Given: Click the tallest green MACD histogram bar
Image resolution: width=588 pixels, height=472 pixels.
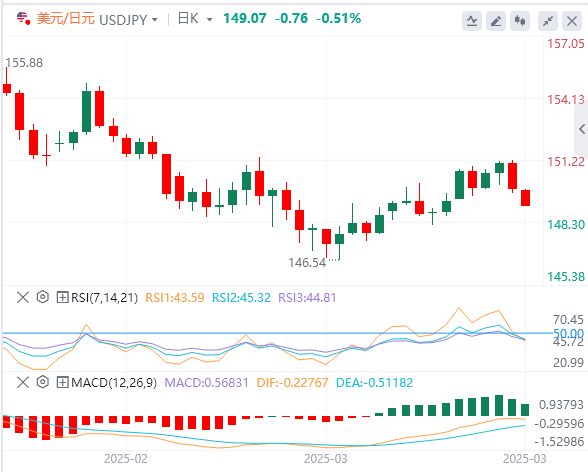Looking at the screenshot, I should (x=499, y=405).
